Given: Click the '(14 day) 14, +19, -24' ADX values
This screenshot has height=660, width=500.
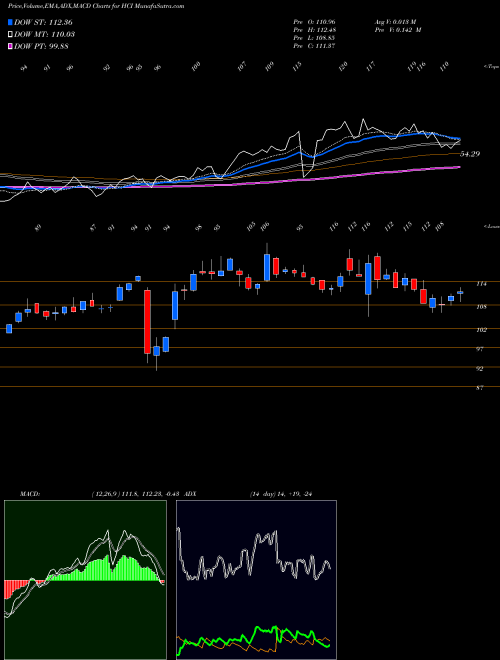Looking at the screenshot, I should (280, 494).
